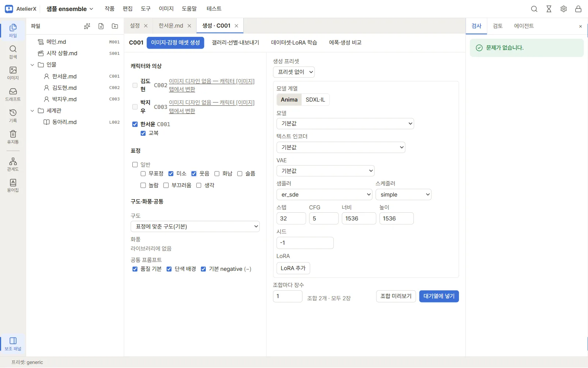Collapse the 인물 folder in file tree

coord(32,65)
